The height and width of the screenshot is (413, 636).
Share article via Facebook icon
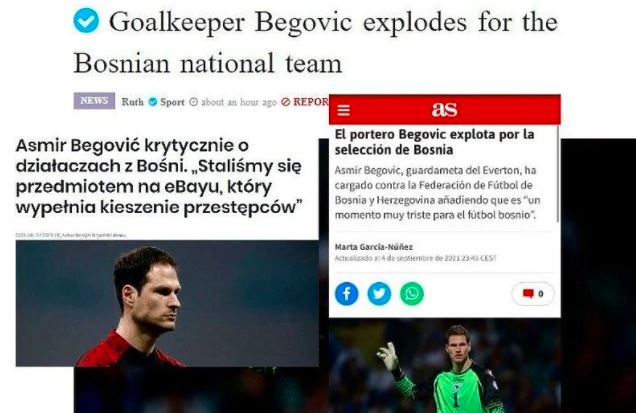coord(347,293)
